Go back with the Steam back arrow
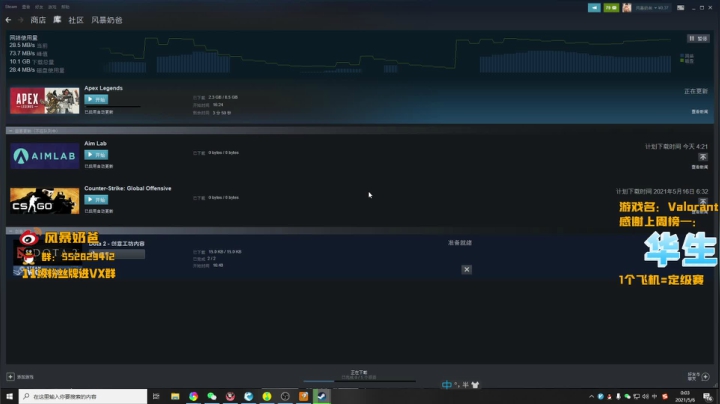 pos(8,20)
